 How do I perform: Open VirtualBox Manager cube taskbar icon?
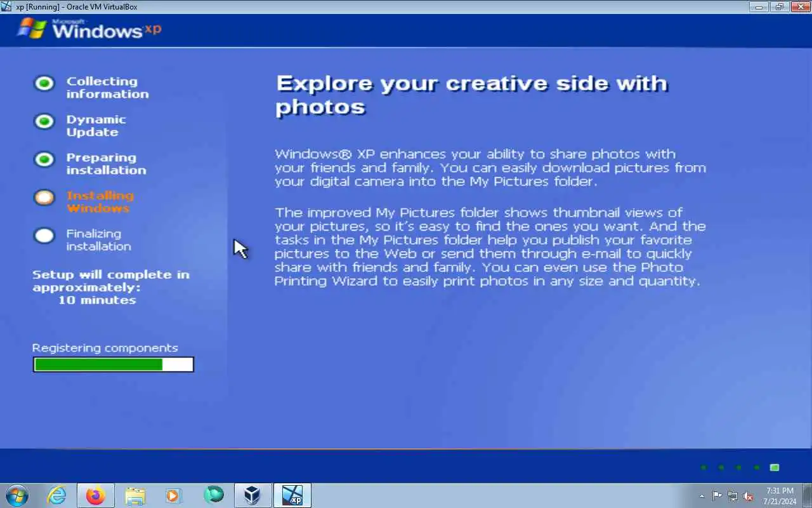point(252,495)
